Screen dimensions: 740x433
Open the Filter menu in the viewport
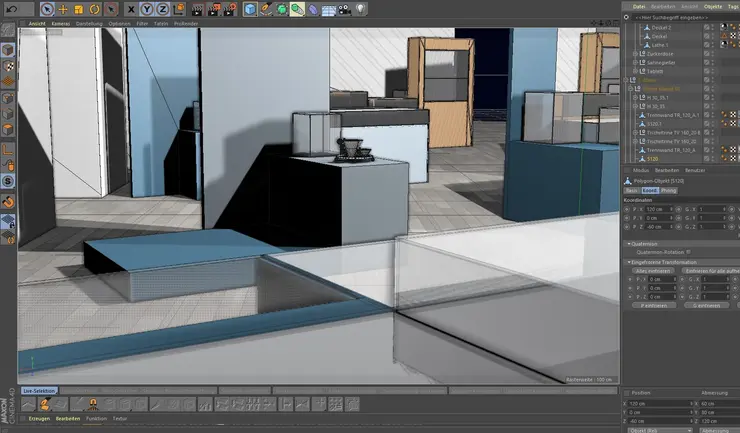(142, 22)
